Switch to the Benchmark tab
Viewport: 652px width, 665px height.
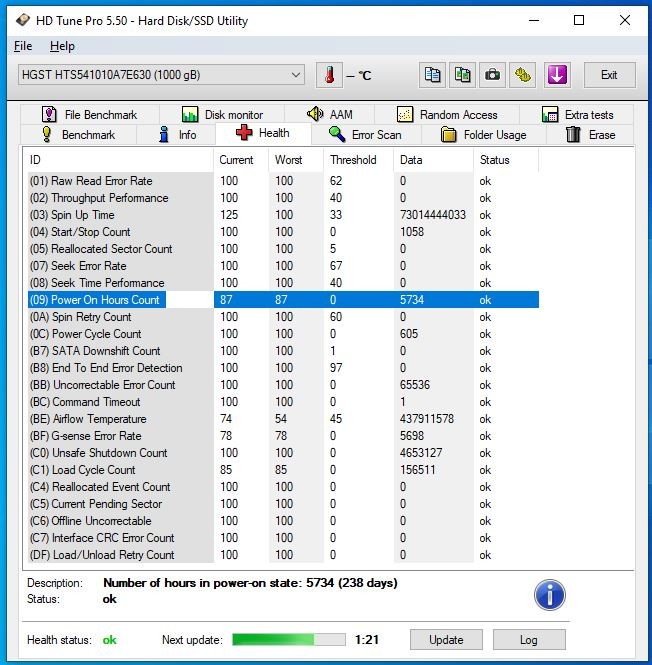click(78, 135)
